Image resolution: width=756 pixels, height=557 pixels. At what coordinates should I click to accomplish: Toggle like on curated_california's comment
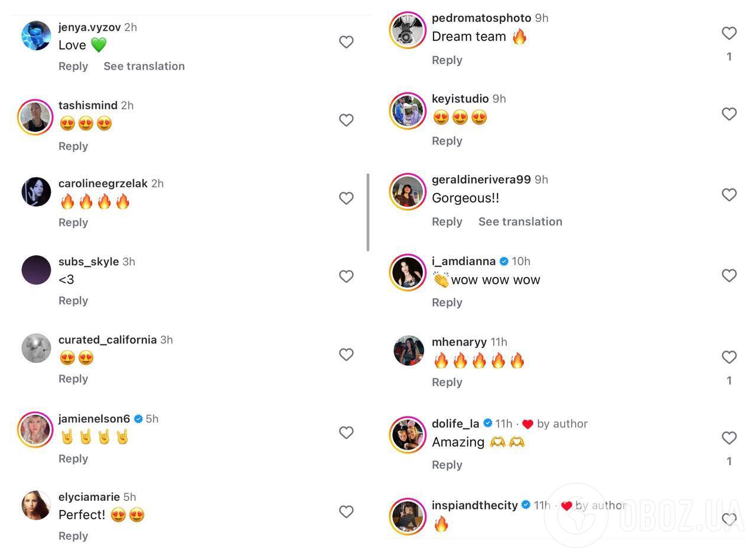(x=346, y=354)
